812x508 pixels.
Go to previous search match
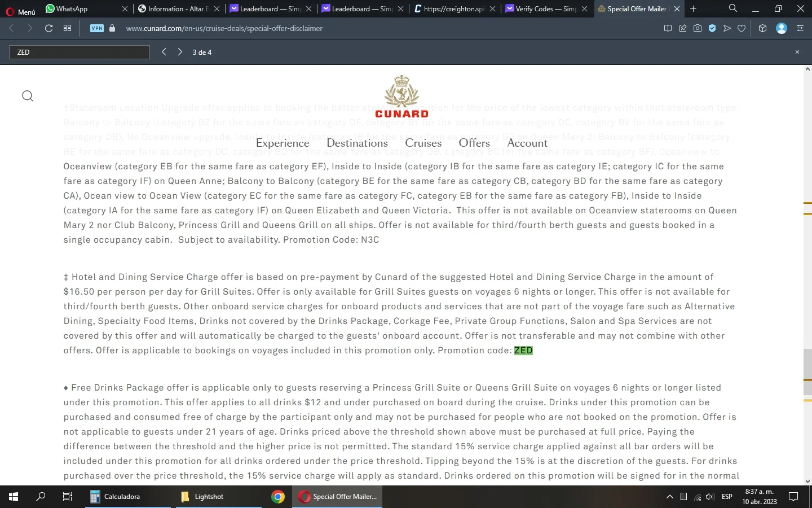[x=164, y=52]
